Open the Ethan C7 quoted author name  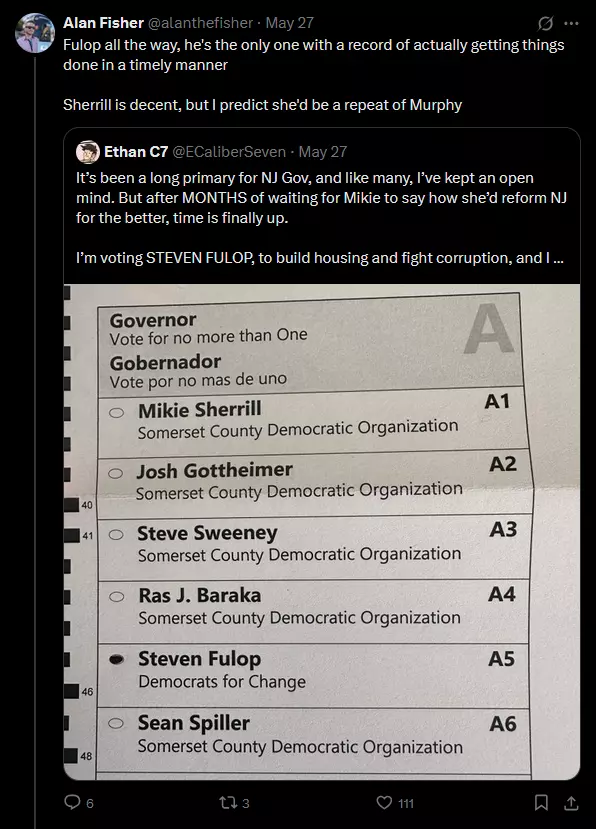click(136, 152)
